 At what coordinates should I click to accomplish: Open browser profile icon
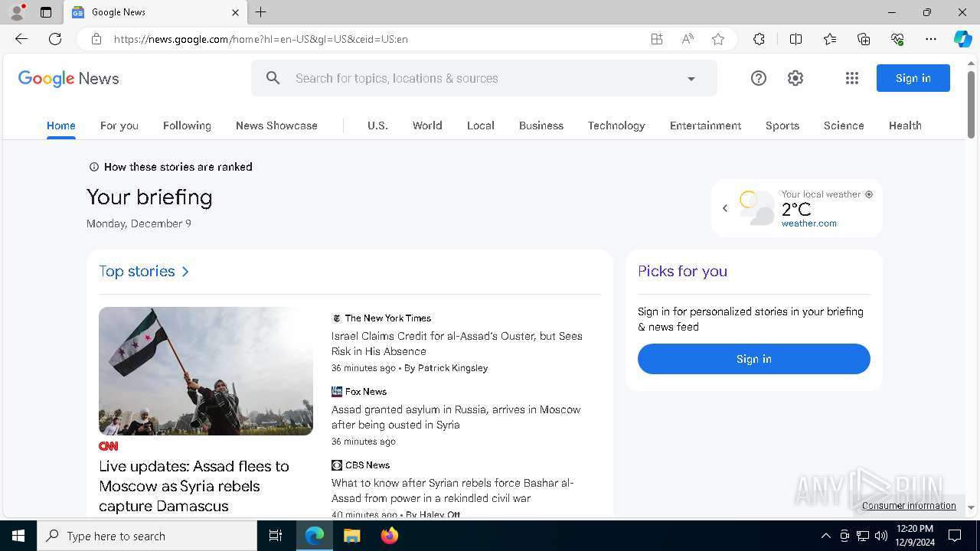tap(17, 12)
